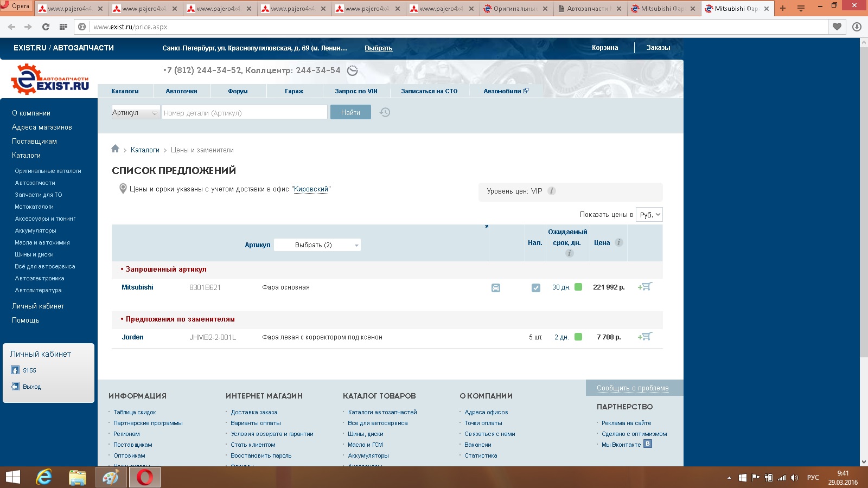Viewport: 868px width, 488px height.
Task: Click the home breadcrumb icon
Action: (x=115, y=149)
